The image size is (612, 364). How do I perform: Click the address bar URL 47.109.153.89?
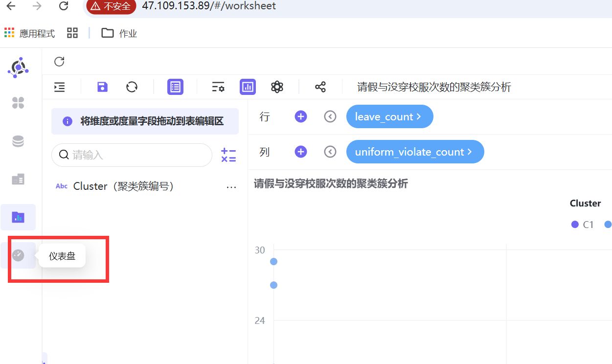[209, 6]
